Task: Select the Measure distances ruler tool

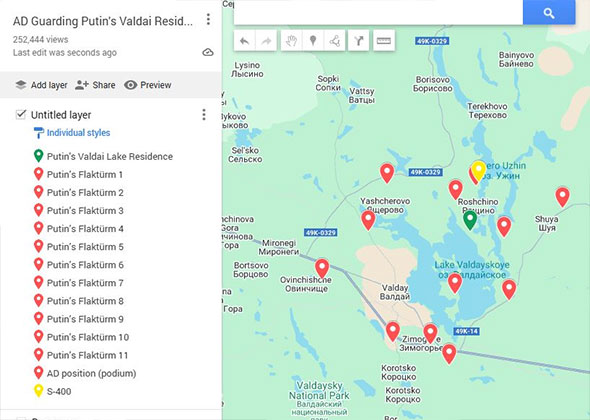Action: 384,41
